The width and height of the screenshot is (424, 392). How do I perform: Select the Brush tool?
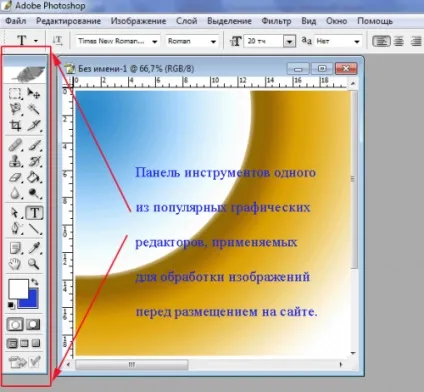(x=34, y=146)
